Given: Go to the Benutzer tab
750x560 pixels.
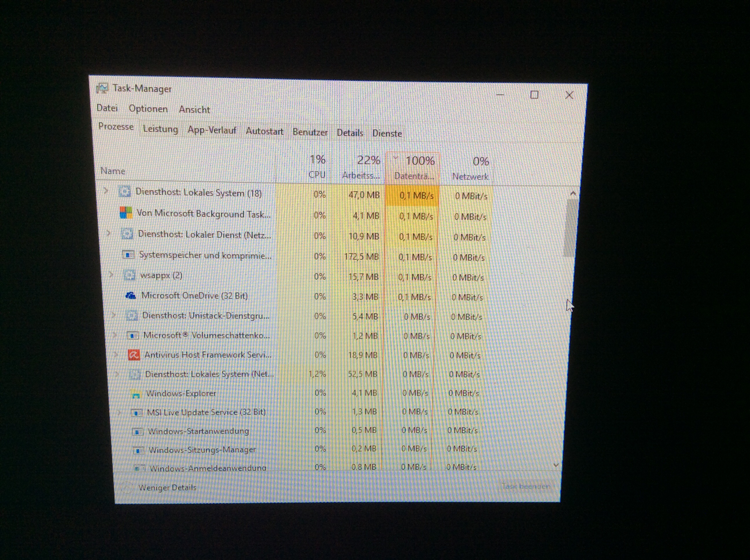Looking at the screenshot, I should tap(310, 132).
